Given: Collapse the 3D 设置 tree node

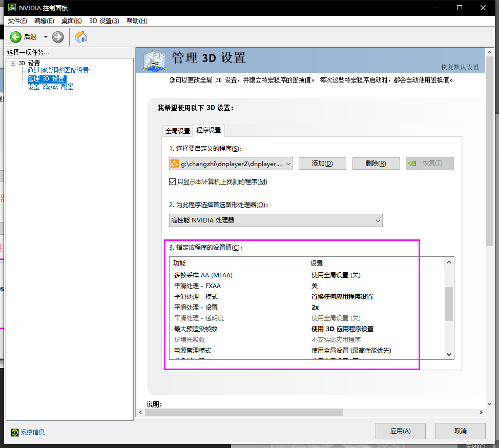Looking at the screenshot, I should point(13,63).
